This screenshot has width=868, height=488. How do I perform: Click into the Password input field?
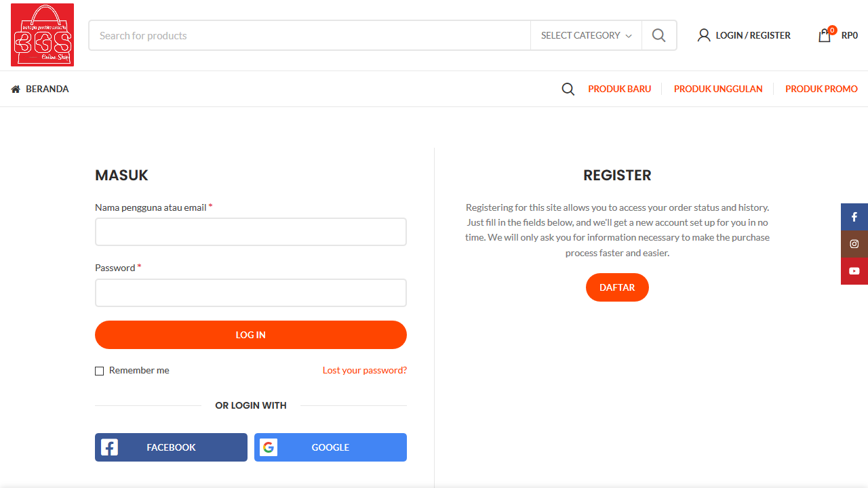251,293
